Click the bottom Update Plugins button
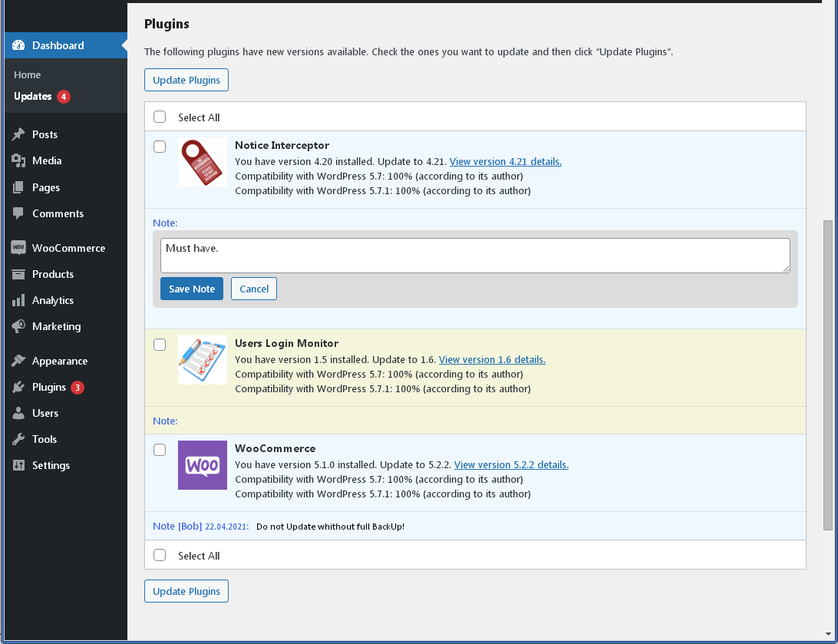This screenshot has width=838, height=644. point(186,591)
